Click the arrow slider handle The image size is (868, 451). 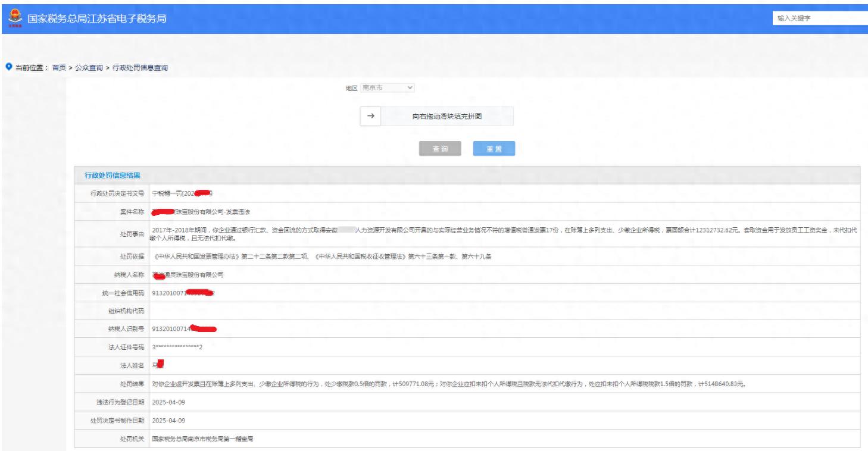[370, 117]
